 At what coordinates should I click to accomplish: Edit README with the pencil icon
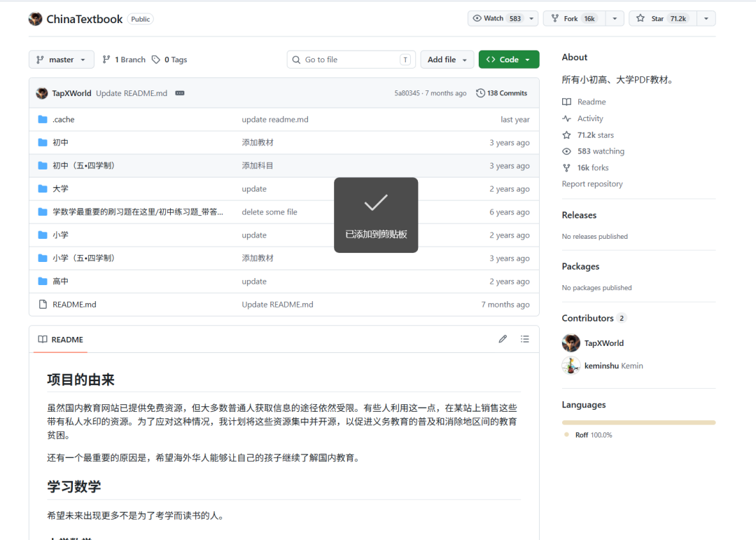503,339
